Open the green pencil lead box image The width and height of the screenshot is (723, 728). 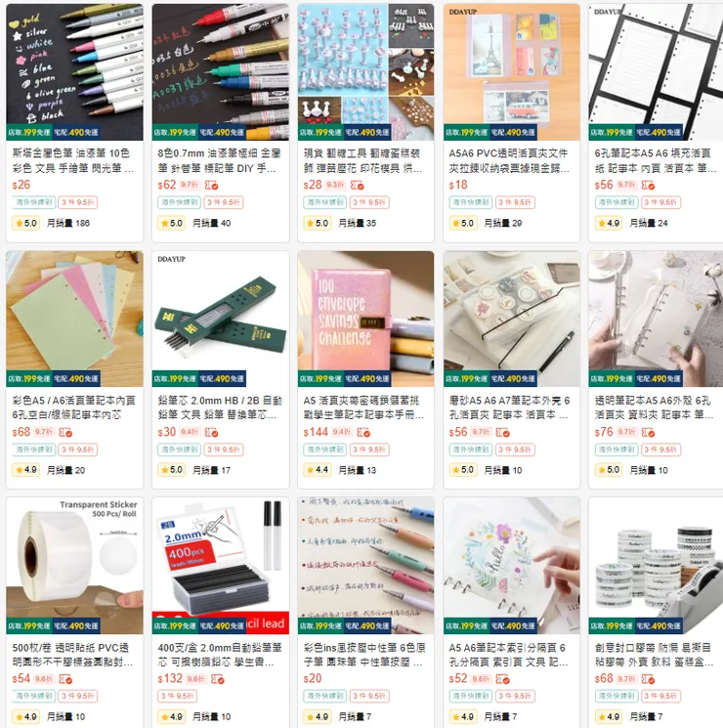(x=221, y=319)
